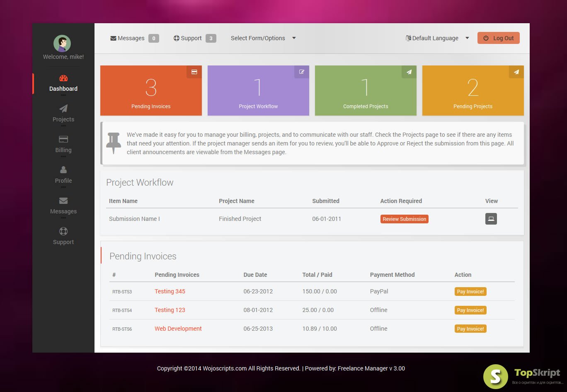
Task: Click the 08-01-2012 due date
Action: [x=258, y=310]
